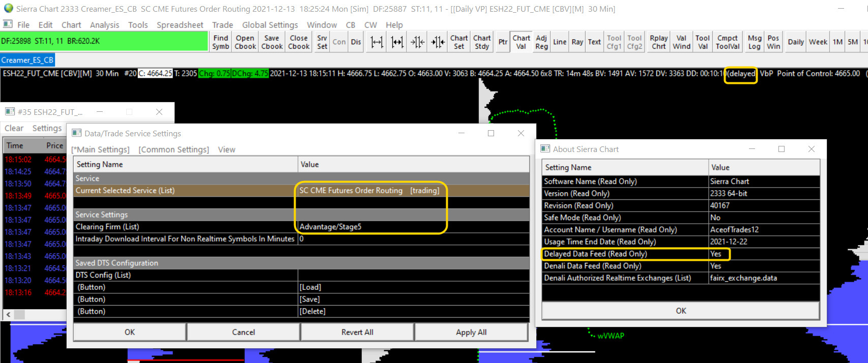Open Clear menu in Time and Sales window
Screen dimensions: 868x363
pos(14,128)
